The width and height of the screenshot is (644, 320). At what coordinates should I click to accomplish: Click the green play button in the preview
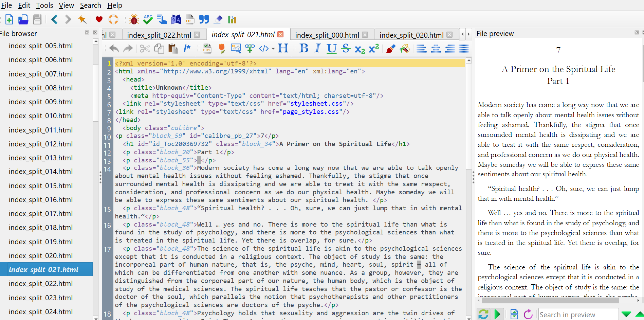tap(497, 314)
